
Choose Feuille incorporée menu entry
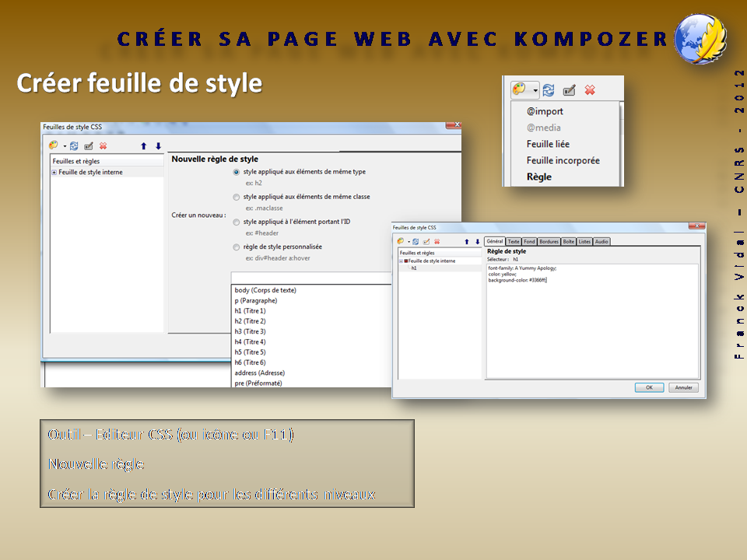(563, 160)
